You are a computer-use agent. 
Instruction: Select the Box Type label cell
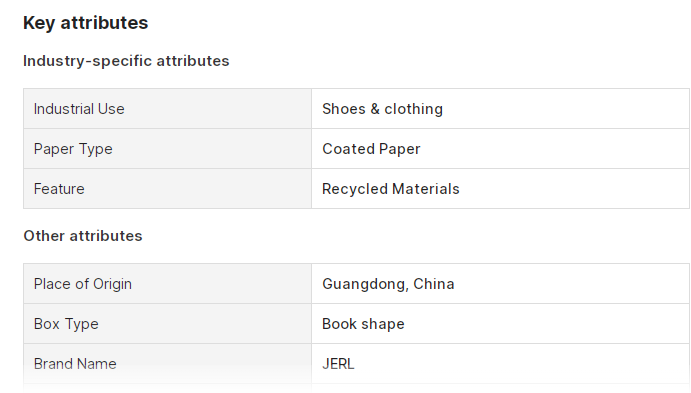pos(167,324)
